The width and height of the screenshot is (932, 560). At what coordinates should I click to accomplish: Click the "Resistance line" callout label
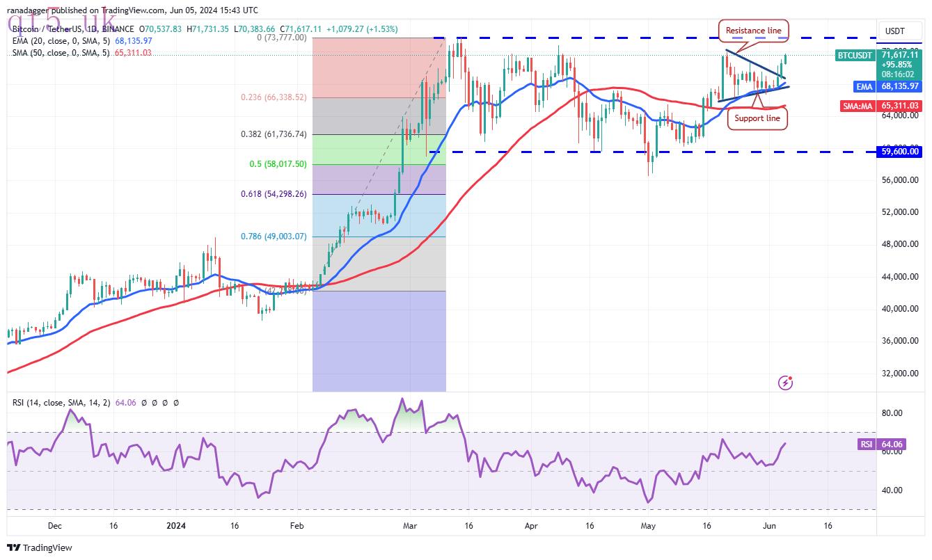coord(753,31)
